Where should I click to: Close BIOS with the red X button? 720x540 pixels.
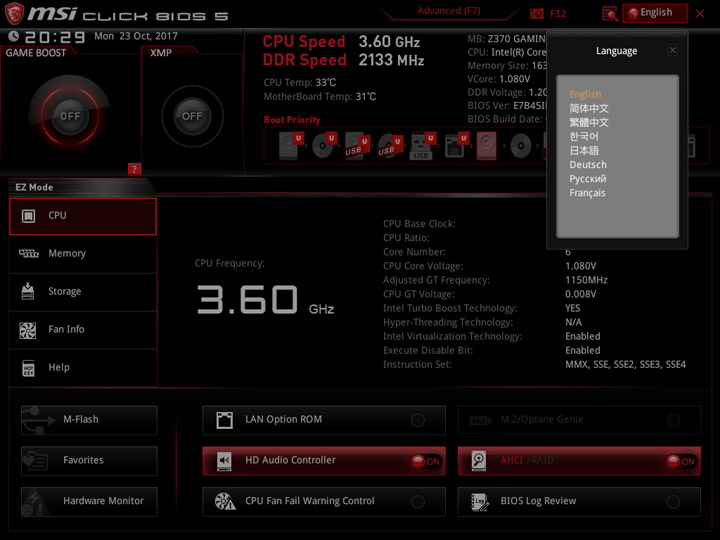(700, 14)
